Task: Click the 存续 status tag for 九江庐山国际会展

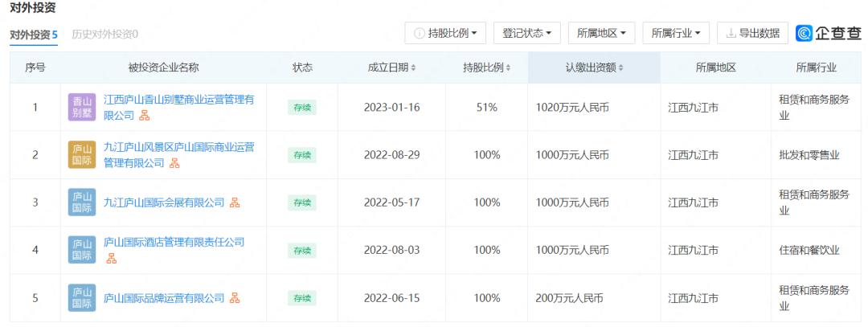Action: [302, 202]
